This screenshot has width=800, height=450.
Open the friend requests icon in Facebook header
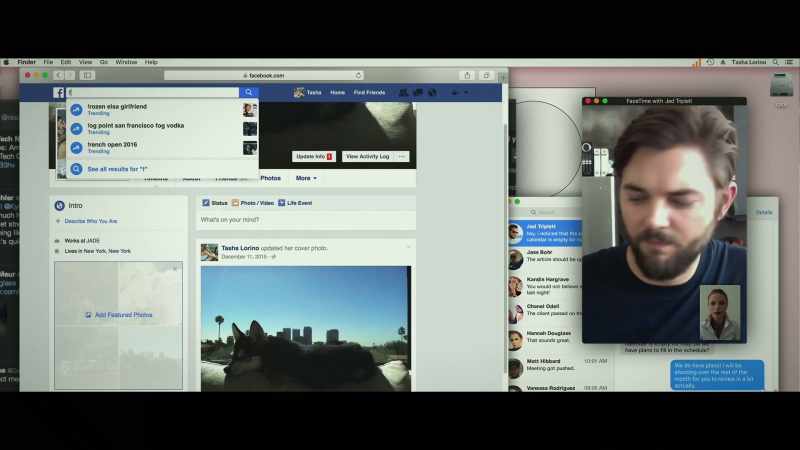[404, 92]
